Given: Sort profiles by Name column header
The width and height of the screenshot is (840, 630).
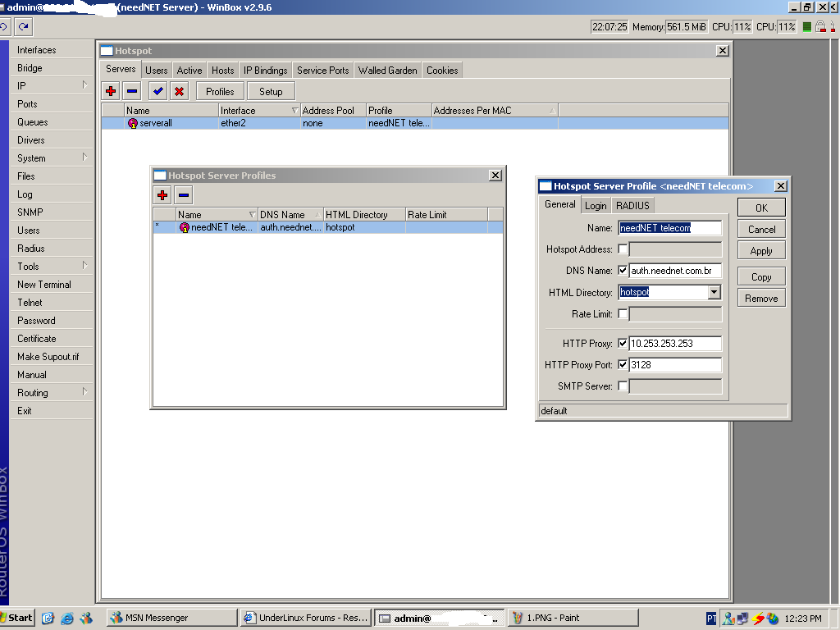Looking at the screenshot, I should click(217, 215).
